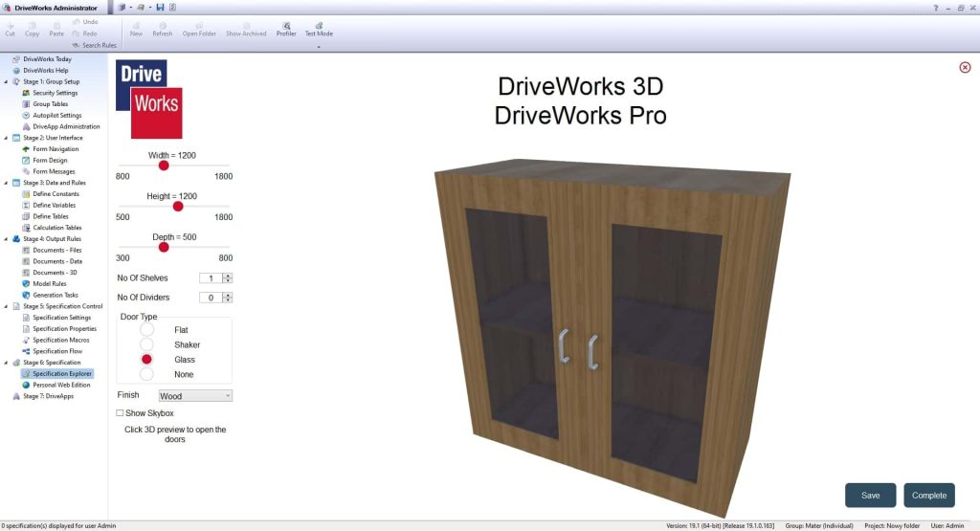This screenshot has height=531, width=980.
Task: Click the Save disk icon in title bar
Action: click(x=160, y=8)
